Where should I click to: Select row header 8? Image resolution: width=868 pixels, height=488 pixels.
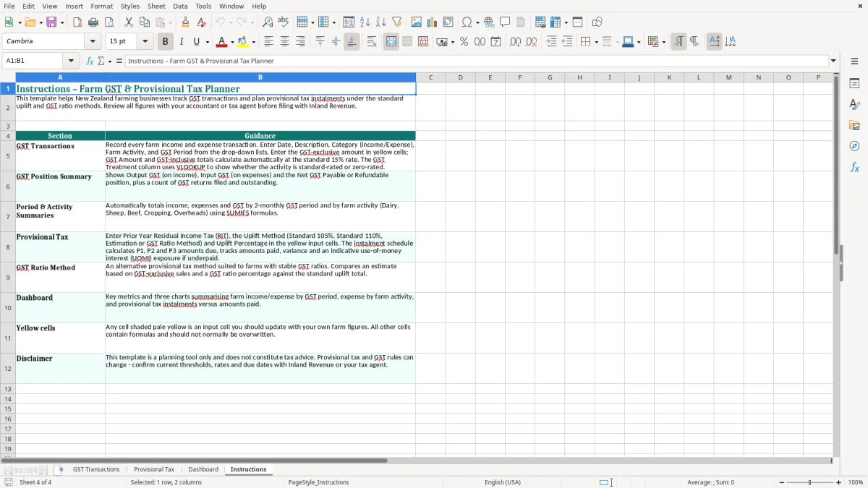point(8,247)
